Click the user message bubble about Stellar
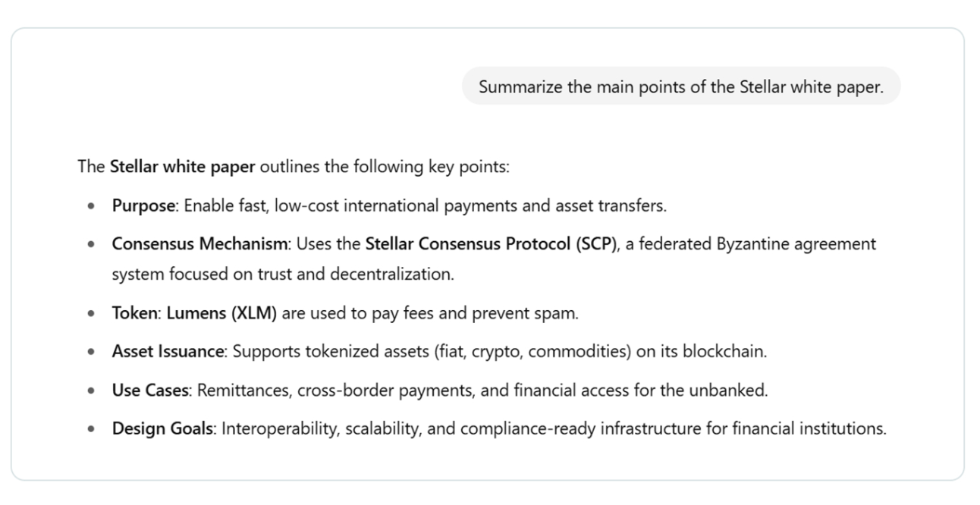This screenshot has width=980, height=505. click(x=680, y=86)
